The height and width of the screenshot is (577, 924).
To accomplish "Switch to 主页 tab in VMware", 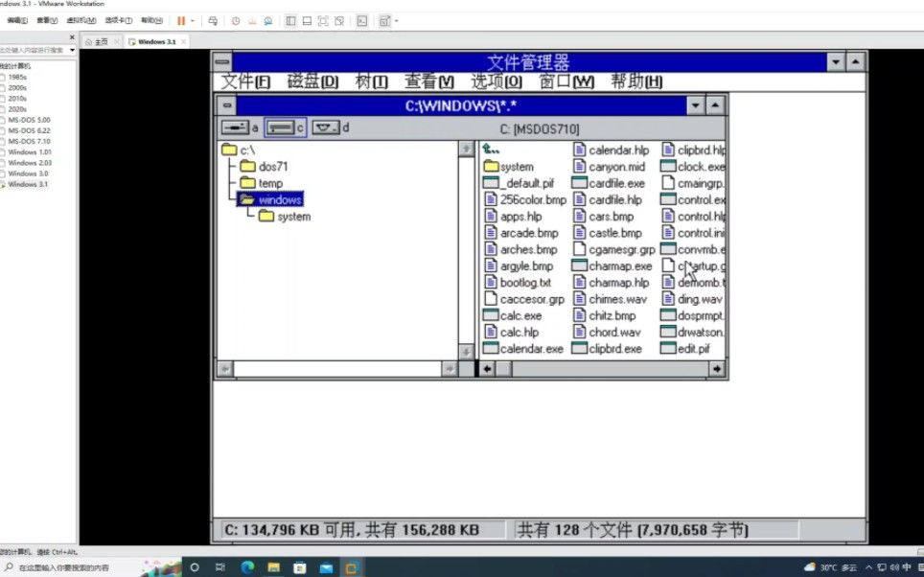I will point(101,42).
